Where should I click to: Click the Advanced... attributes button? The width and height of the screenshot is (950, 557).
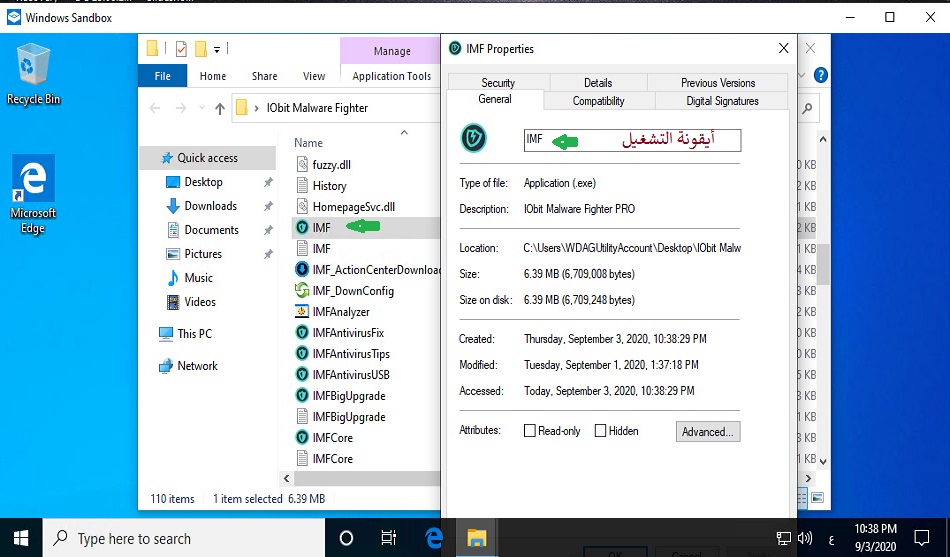[x=708, y=432]
